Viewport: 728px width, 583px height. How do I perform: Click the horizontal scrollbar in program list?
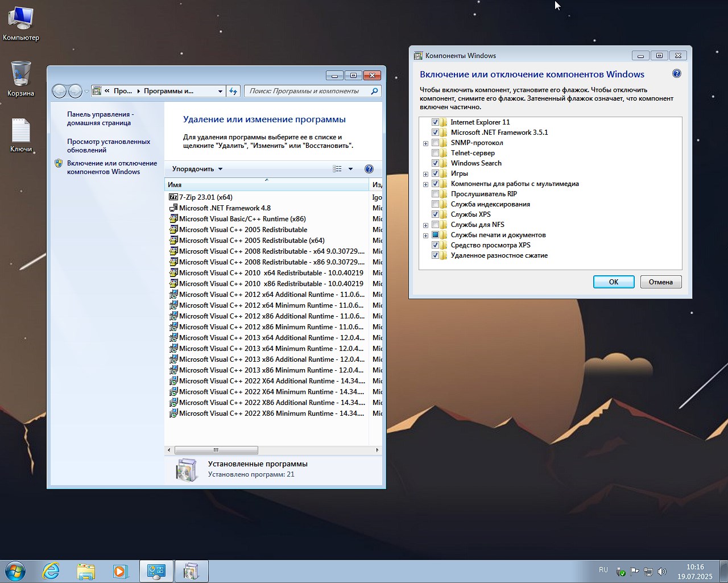coord(216,450)
